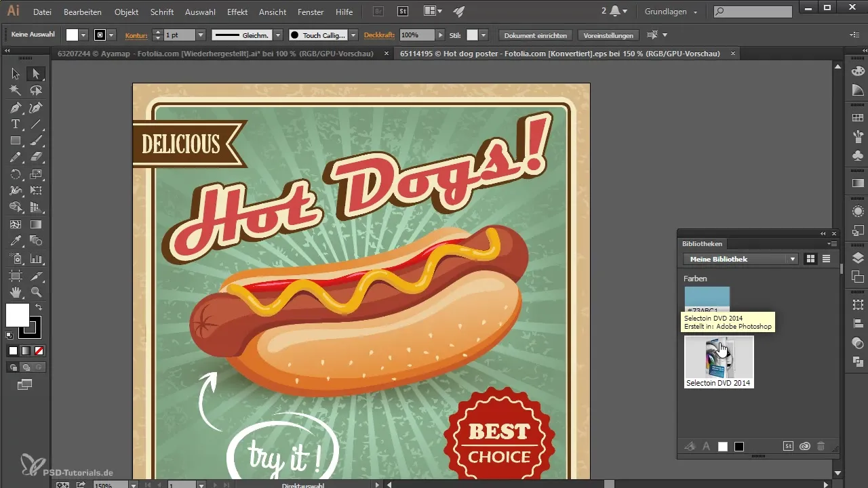The width and height of the screenshot is (868, 488).
Task: Enable Draw Normal mode
Action: (13, 367)
